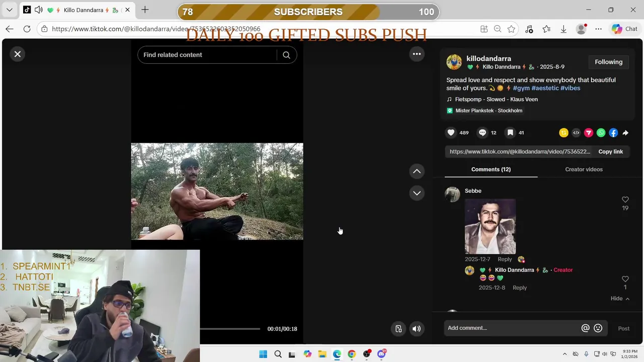Share the video on WhatsApp

601,133
